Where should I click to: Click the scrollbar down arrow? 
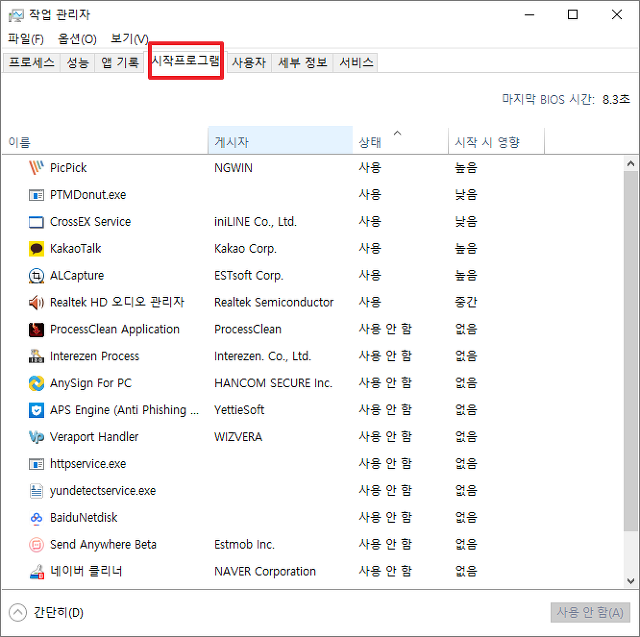coord(631,581)
